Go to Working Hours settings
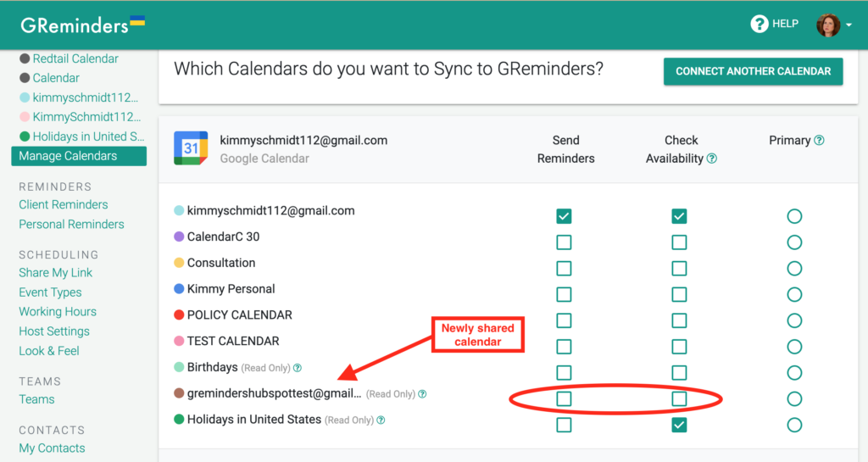Viewport: 868px width, 462px height. pyautogui.click(x=58, y=312)
